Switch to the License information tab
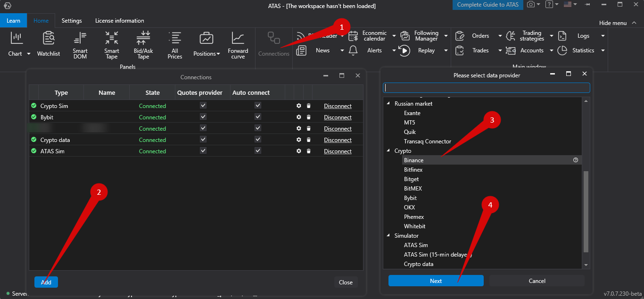This screenshot has width=644, height=299. click(x=120, y=21)
